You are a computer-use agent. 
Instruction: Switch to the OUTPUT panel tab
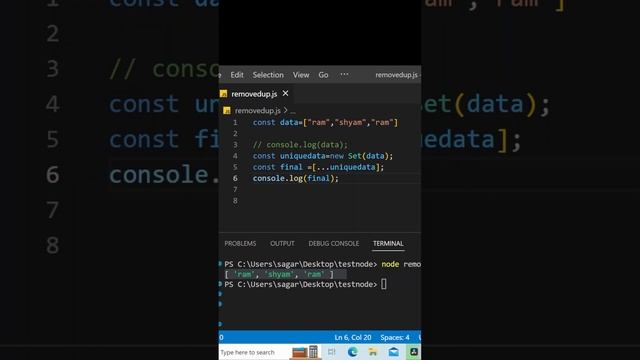click(x=282, y=243)
